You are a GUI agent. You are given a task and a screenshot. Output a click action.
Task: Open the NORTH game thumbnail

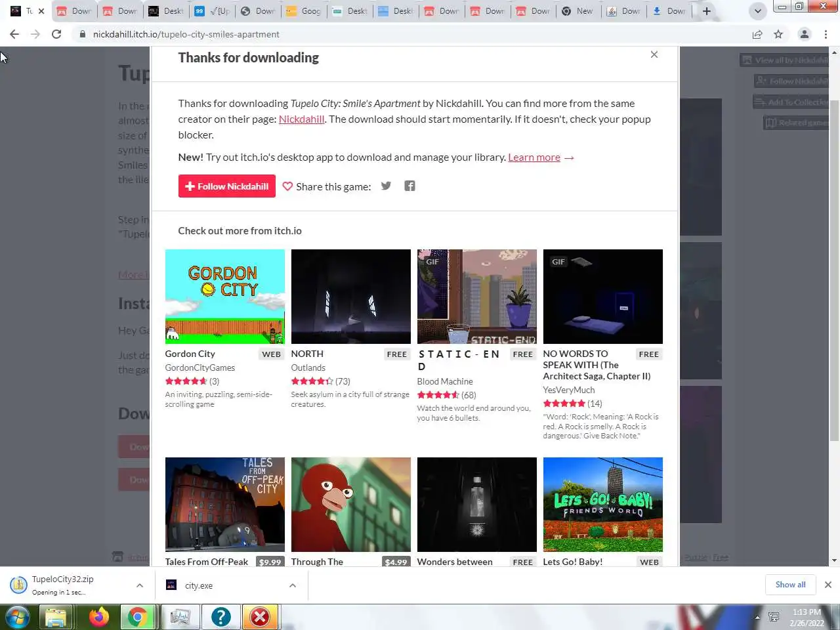[351, 297]
